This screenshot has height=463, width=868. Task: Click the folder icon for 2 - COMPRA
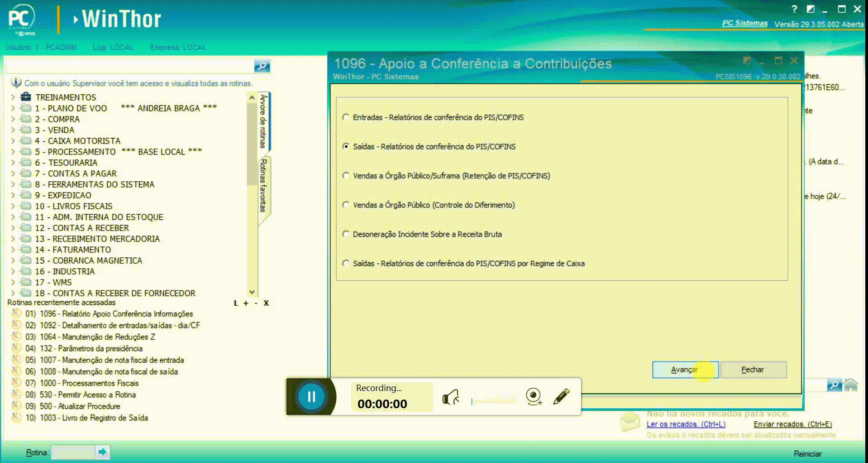coord(27,119)
